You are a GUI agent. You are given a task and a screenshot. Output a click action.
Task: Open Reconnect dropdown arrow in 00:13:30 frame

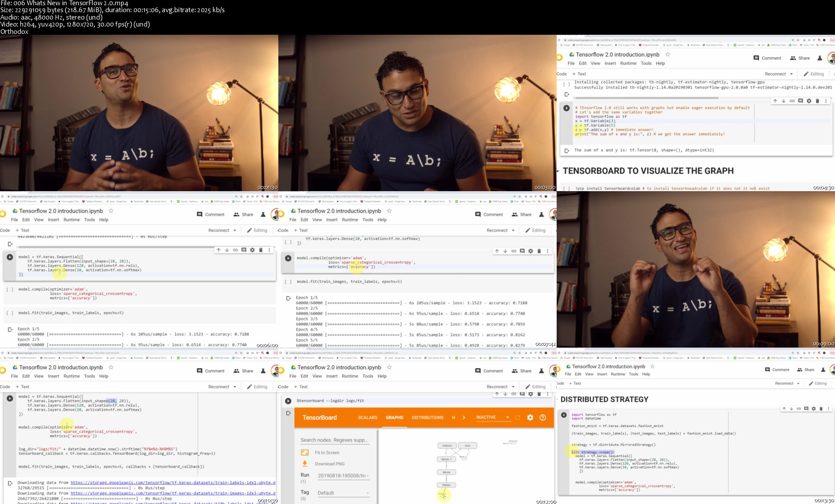pos(798,383)
